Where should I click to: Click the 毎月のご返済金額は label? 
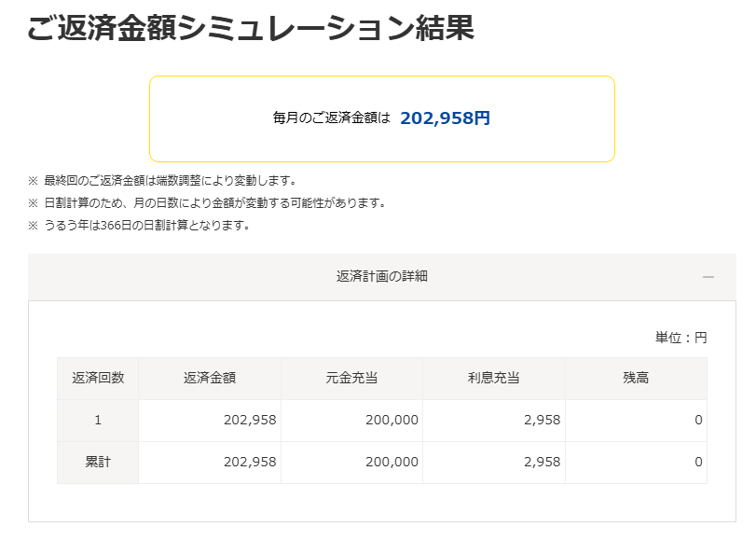tap(331, 118)
